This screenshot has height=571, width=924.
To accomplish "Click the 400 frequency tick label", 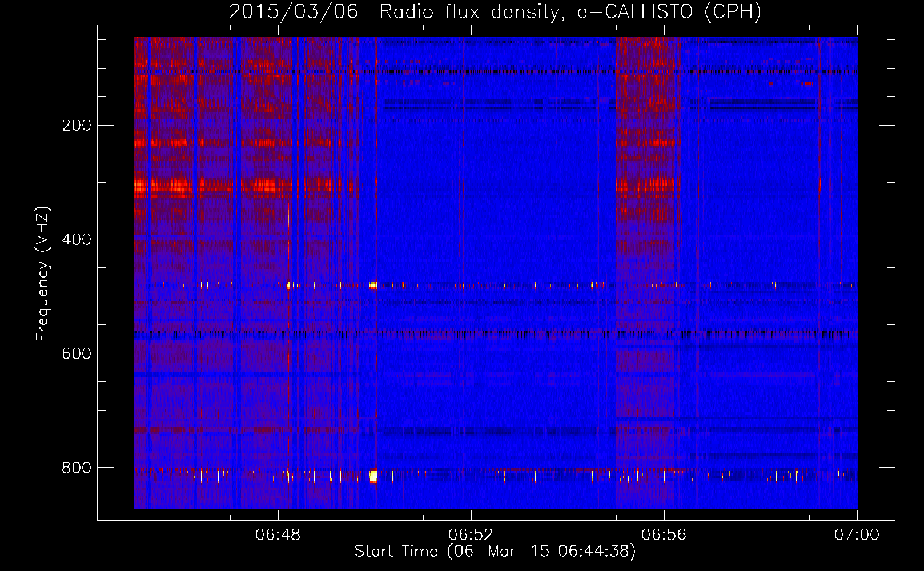I will [77, 240].
